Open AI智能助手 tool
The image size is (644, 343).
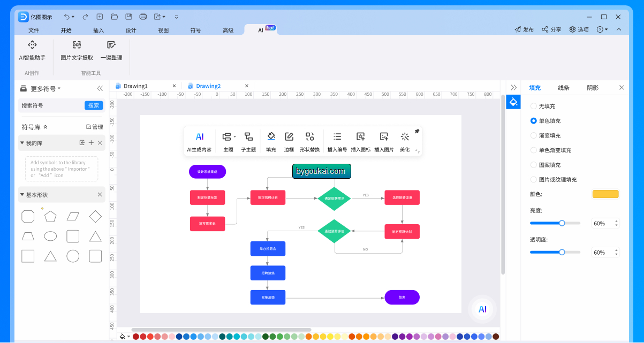32,50
